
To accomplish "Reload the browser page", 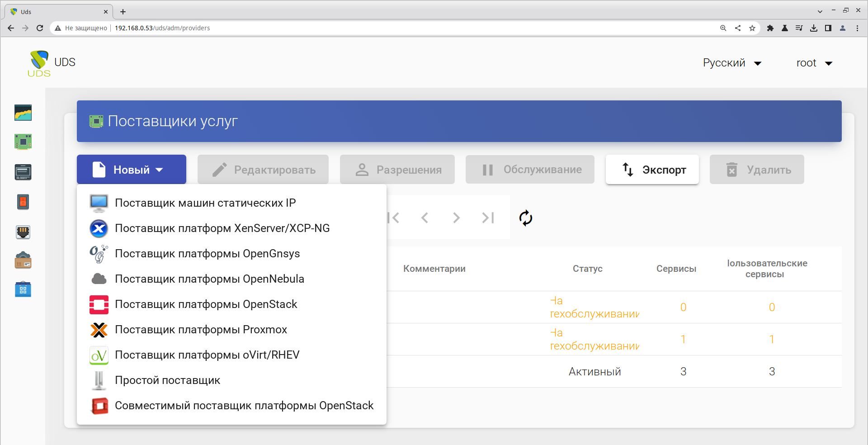I will click(x=40, y=28).
